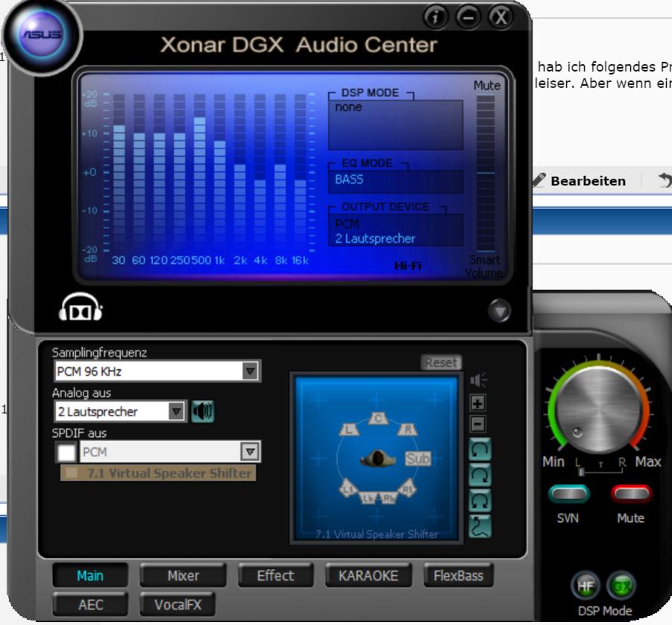Image resolution: width=672 pixels, height=625 pixels.
Task: Click the 30 Hz equalizer band
Action: 119,174
